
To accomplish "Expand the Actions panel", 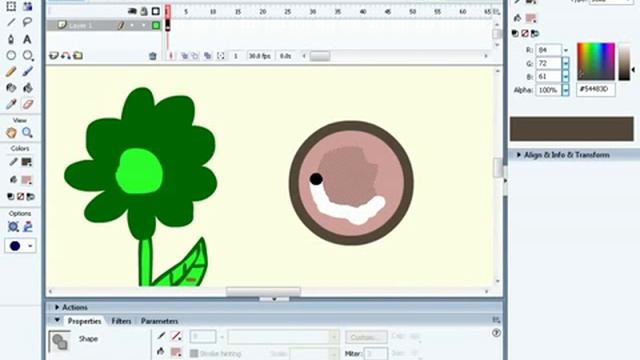I will [57, 307].
